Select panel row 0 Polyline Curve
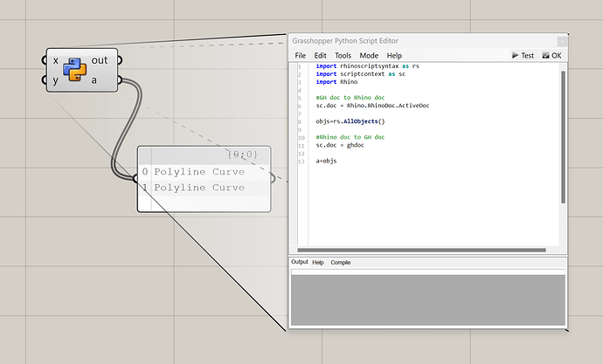This screenshot has height=364, width=603. click(204, 172)
